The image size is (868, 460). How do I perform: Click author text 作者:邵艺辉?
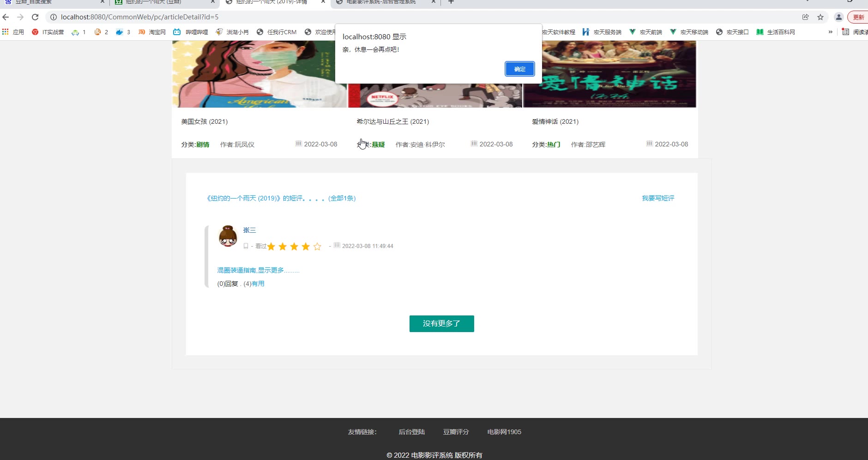[x=588, y=145]
